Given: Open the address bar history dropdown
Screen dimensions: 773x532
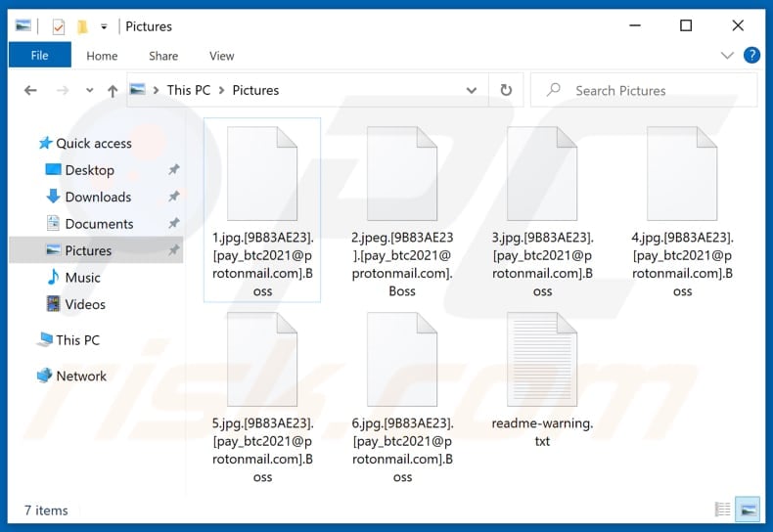Looking at the screenshot, I should coord(472,90).
